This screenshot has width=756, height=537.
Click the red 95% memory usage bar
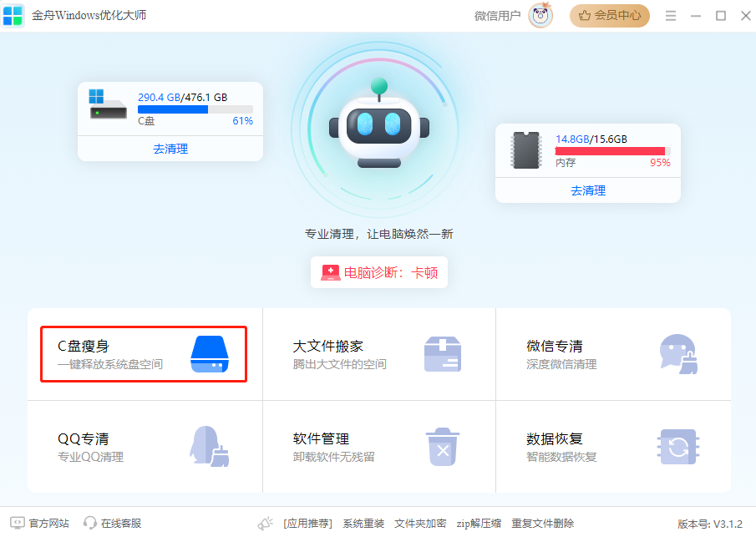pyautogui.click(x=611, y=151)
